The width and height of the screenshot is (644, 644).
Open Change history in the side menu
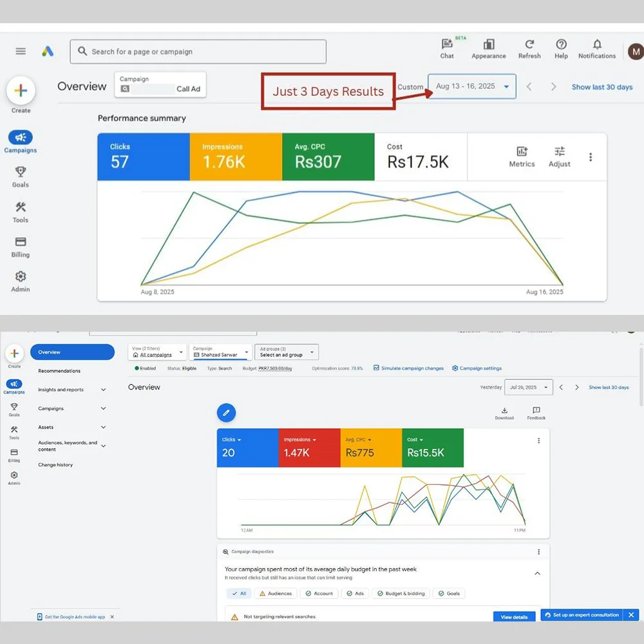[x=55, y=464]
